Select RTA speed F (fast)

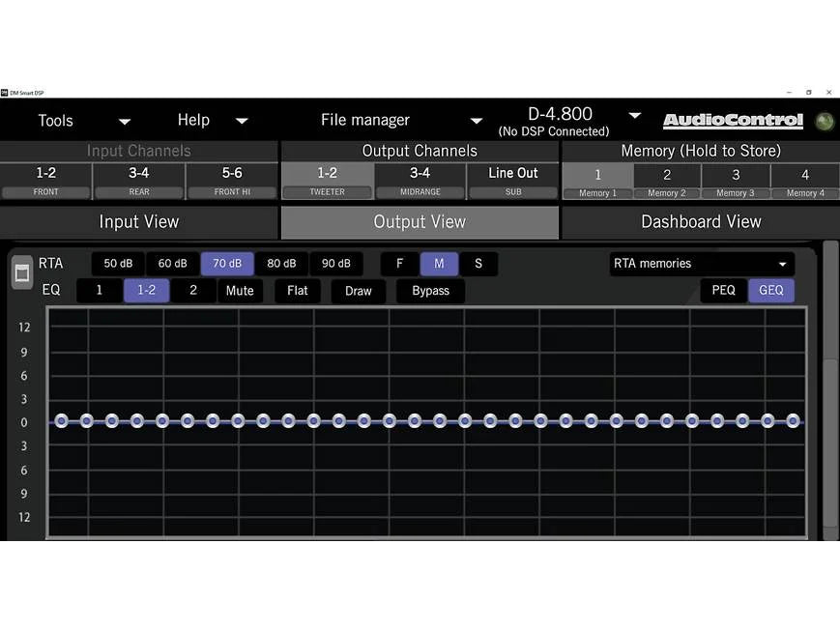399,264
